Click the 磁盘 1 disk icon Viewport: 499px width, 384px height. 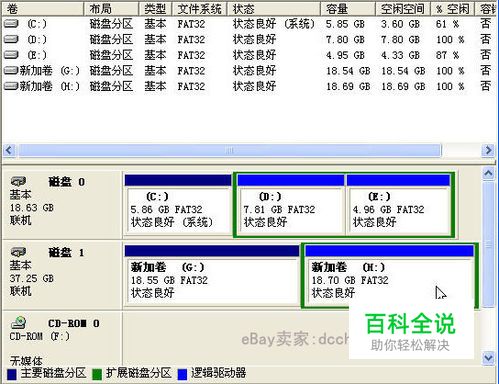[18, 252]
